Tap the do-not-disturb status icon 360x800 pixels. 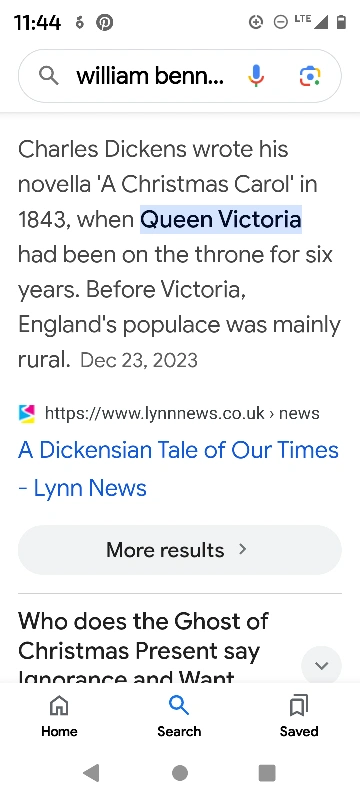[x=280, y=22]
